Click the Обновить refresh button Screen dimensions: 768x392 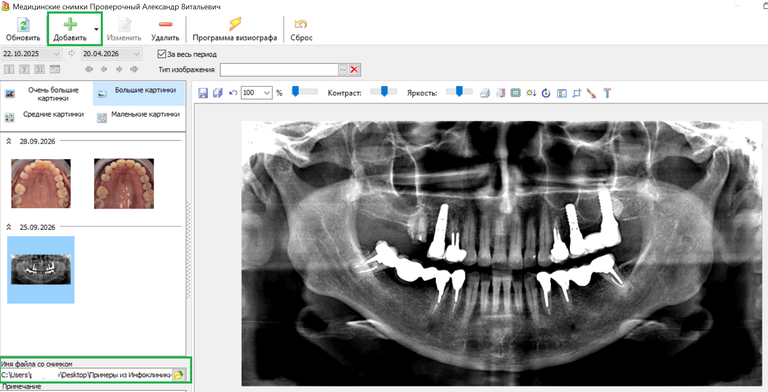(x=23, y=29)
